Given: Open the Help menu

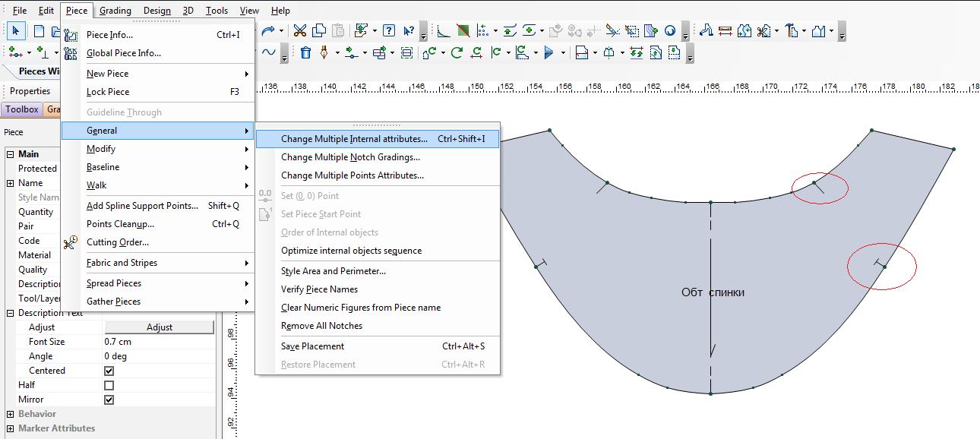Looking at the screenshot, I should (x=280, y=11).
